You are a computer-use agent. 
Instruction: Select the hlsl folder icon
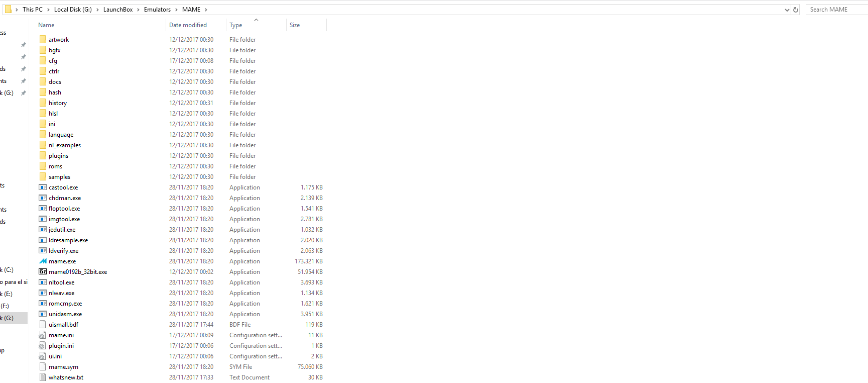pyautogui.click(x=43, y=113)
